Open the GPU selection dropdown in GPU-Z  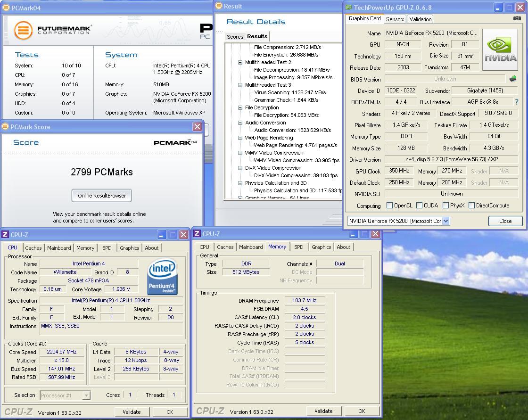(446, 221)
